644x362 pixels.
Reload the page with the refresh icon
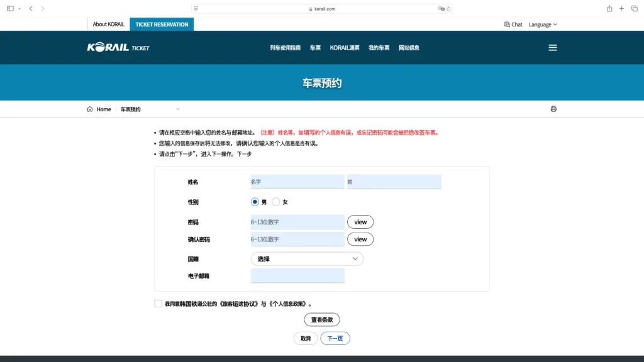pyautogui.click(x=448, y=9)
